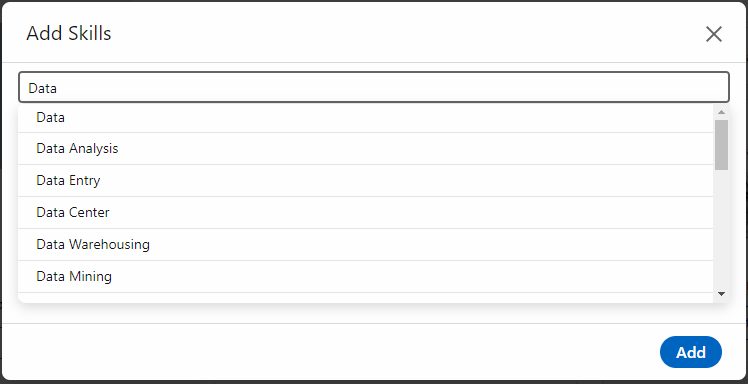The image size is (748, 384).
Task: Select the partially hidden suggestion below Data Mining
Action: (x=365, y=298)
